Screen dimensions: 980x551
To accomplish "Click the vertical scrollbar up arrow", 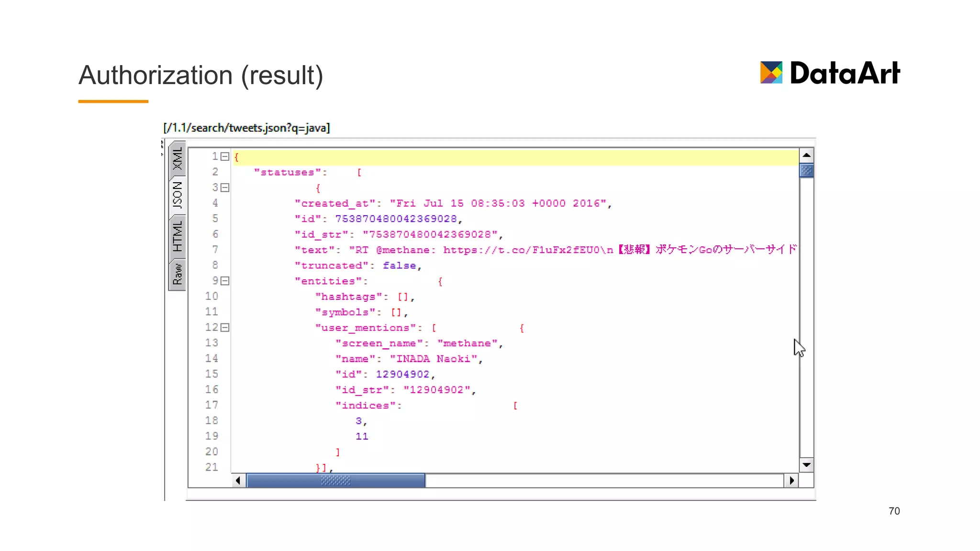I will tap(806, 155).
